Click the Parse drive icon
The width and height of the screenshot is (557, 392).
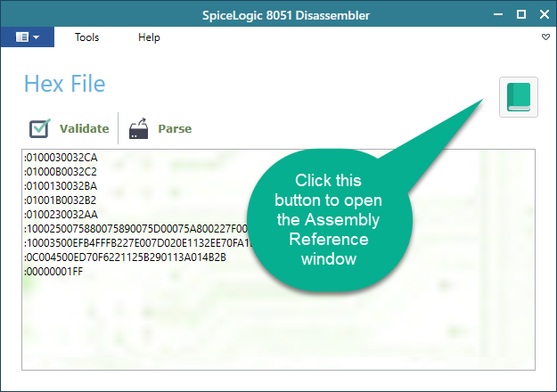[x=138, y=128]
